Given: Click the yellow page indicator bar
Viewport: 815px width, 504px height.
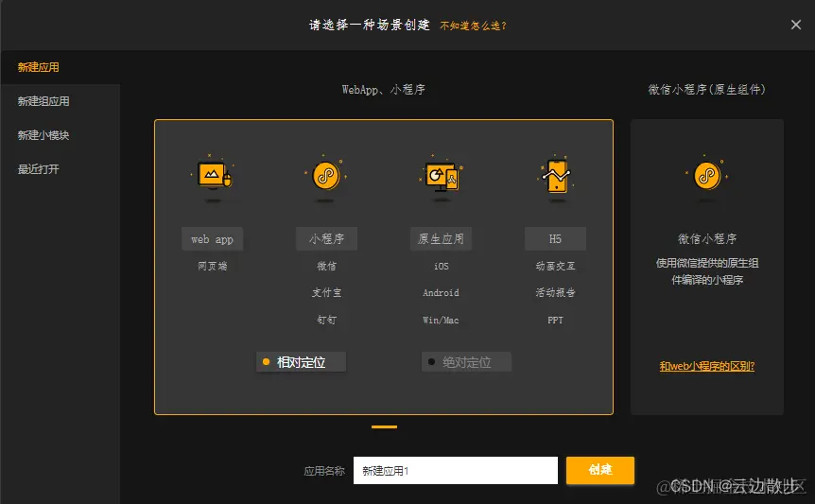Looking at the screenshot, I should [x=384, y=426].
